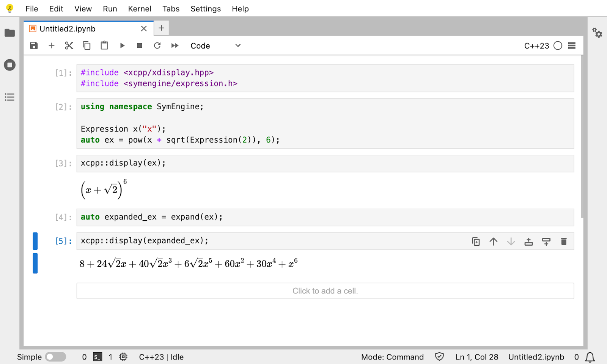
Task: Collapse cell 5 output via blue bar
Action: [x=35, y=263]
